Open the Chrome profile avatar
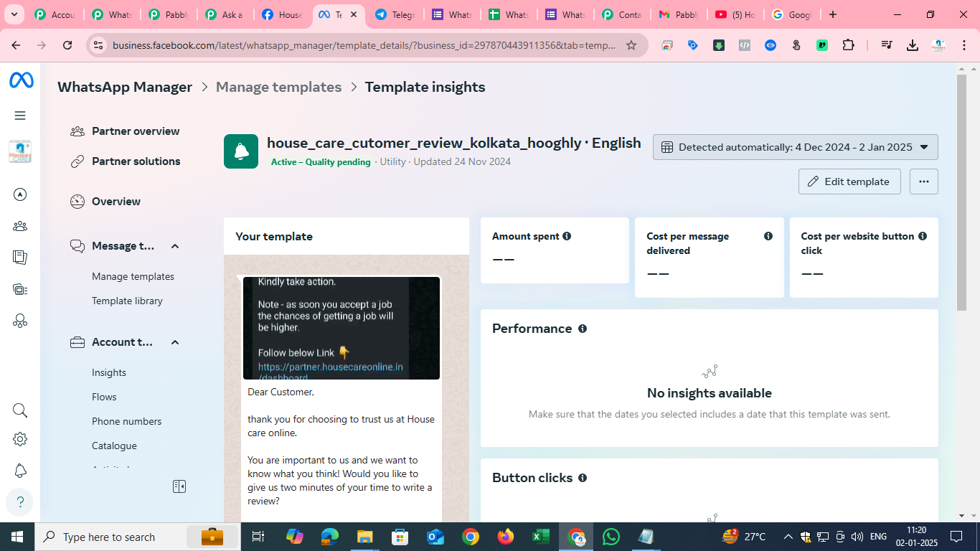This screenshot has height=551, width=980. (938, 45)
